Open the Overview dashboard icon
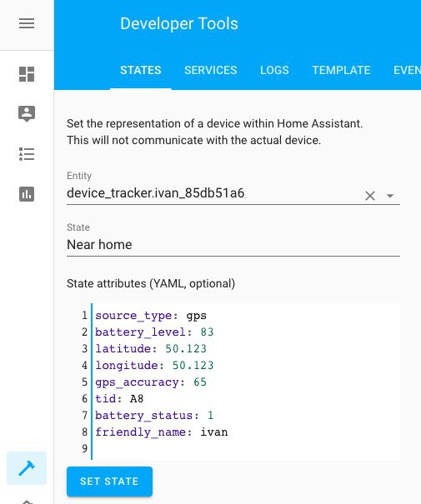The height and width of the screenshot is (504, 421). 27,74
